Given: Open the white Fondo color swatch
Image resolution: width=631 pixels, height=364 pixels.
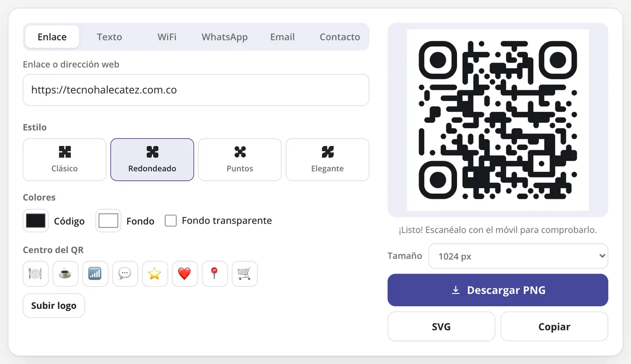Looking at the screenshot, I should pyautogui.click(x=108, y=221).
